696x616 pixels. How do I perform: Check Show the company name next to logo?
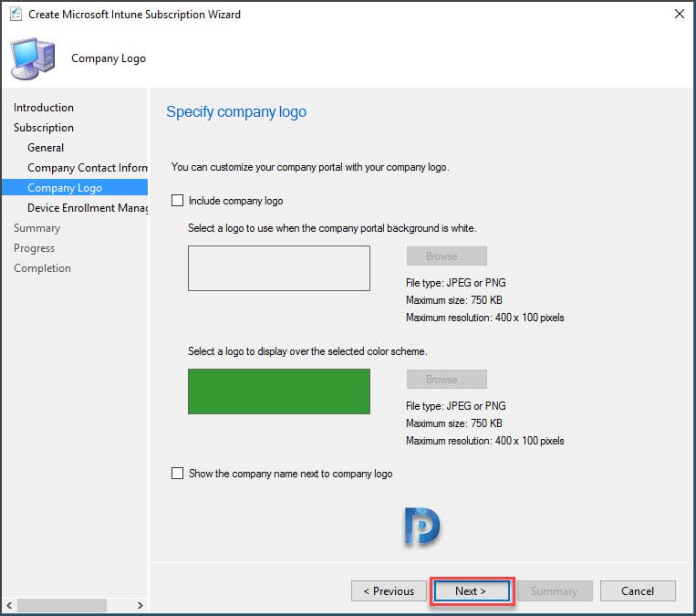(177, 474)
